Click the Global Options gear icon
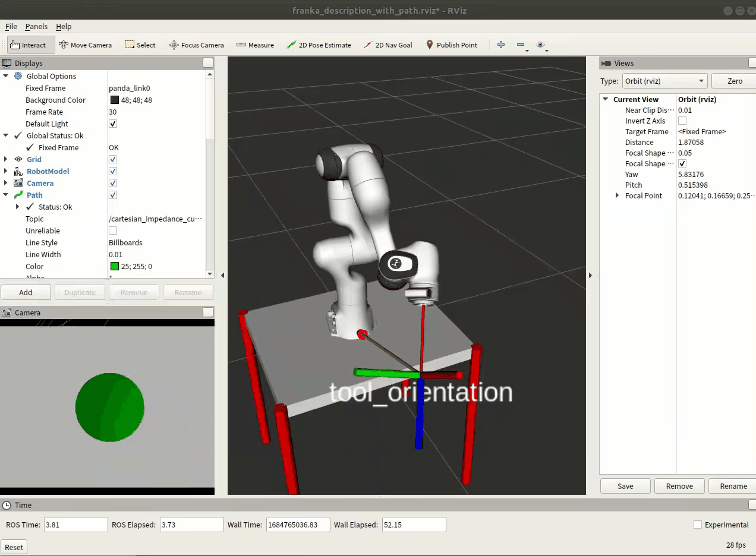756x556 pixels. coord(18,76)
